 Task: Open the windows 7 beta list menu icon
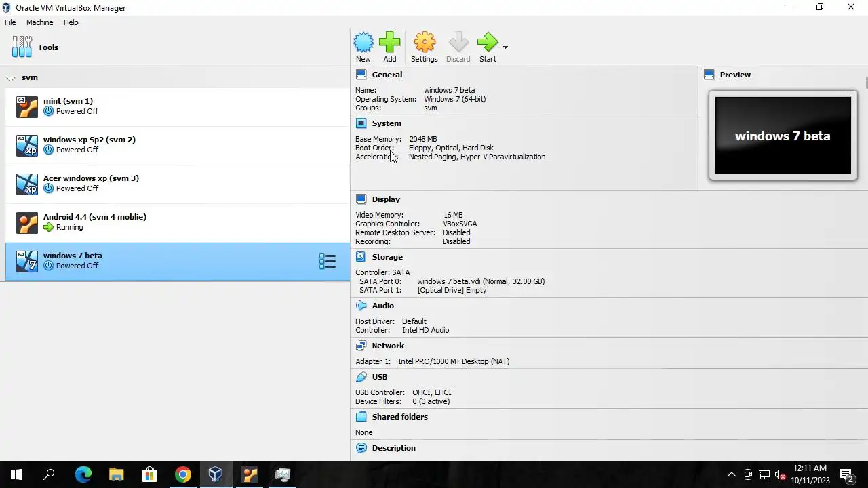(328, 262)
